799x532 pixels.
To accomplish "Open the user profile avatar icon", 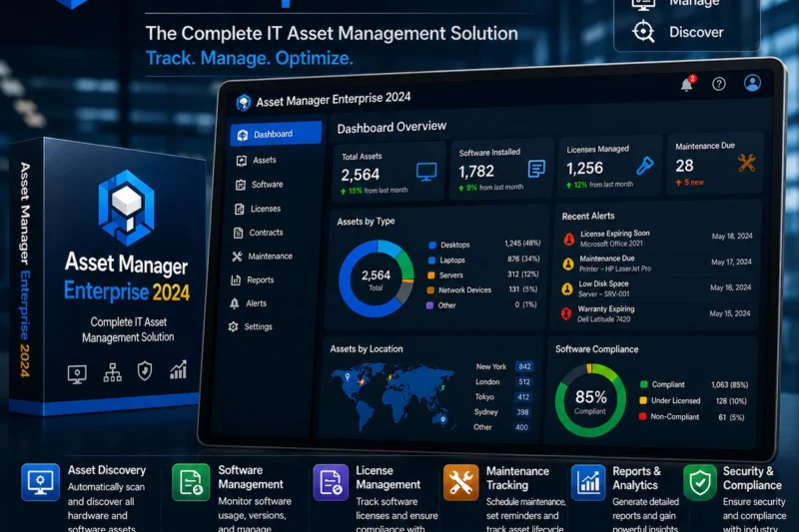I will coord(752,83).
